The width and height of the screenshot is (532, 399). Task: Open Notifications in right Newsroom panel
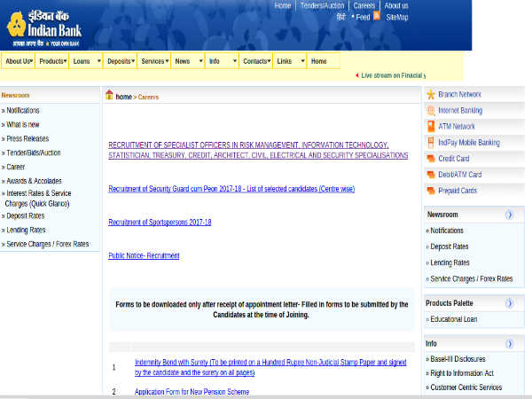coord(447,231)
